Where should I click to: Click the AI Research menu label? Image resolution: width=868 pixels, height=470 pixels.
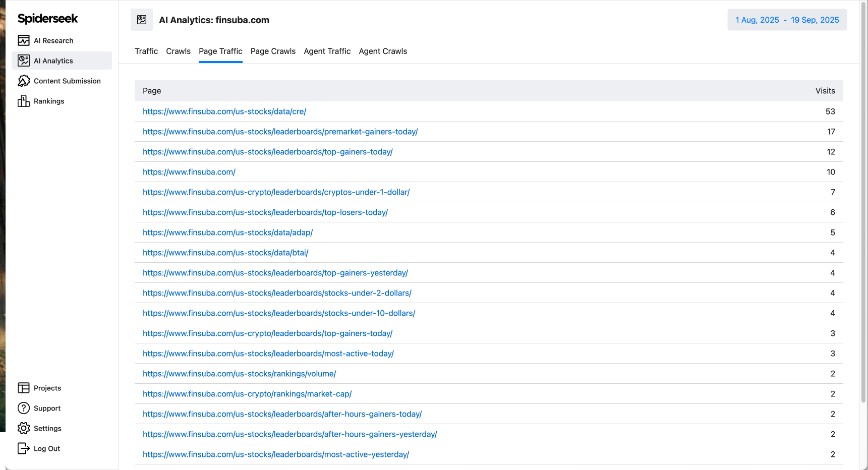pyautogui.click(x=53, y=40)
